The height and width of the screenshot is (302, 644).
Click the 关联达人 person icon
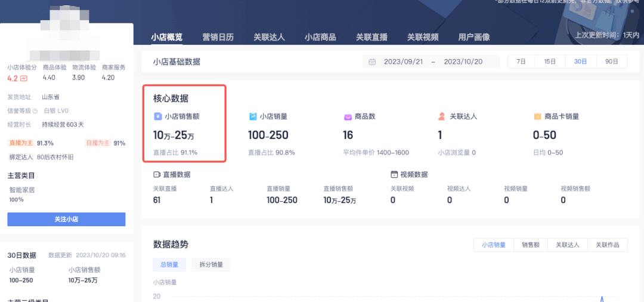pos(442,117)
